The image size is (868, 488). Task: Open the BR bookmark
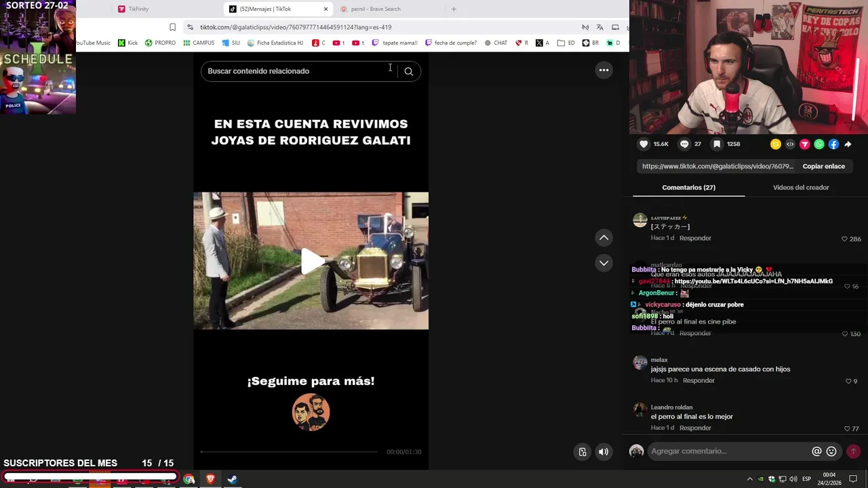point(591,43)
